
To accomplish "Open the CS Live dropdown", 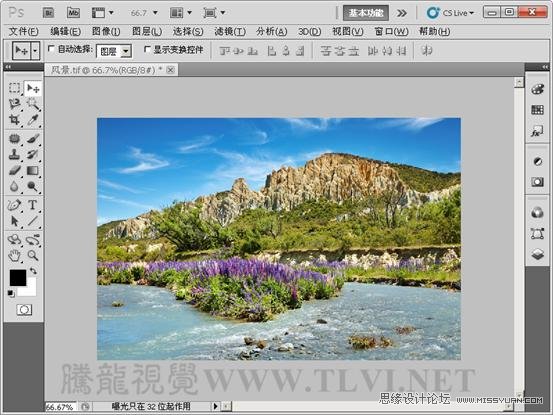I will coord(450,13).
